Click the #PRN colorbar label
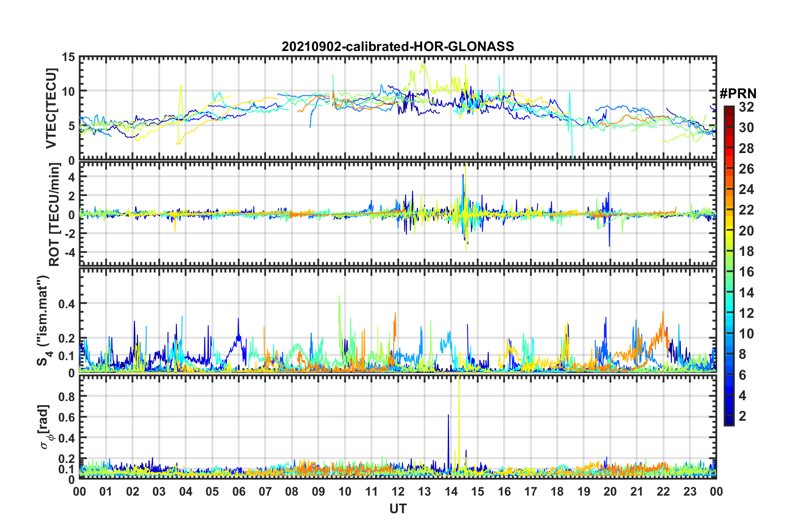The height and width of the screenshot is (532, 796). (x=737, y=94)
